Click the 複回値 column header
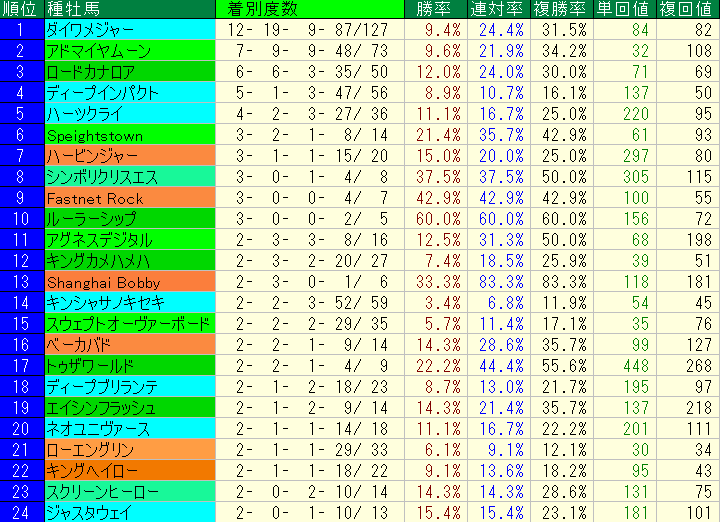The width and height of the screenshot is (720, 522). click(x=688, y=9)
